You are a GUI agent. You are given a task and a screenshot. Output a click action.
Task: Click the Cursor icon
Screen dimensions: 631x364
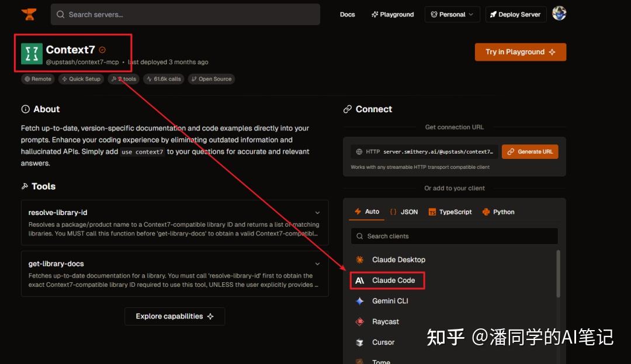[x=360, y=342]
